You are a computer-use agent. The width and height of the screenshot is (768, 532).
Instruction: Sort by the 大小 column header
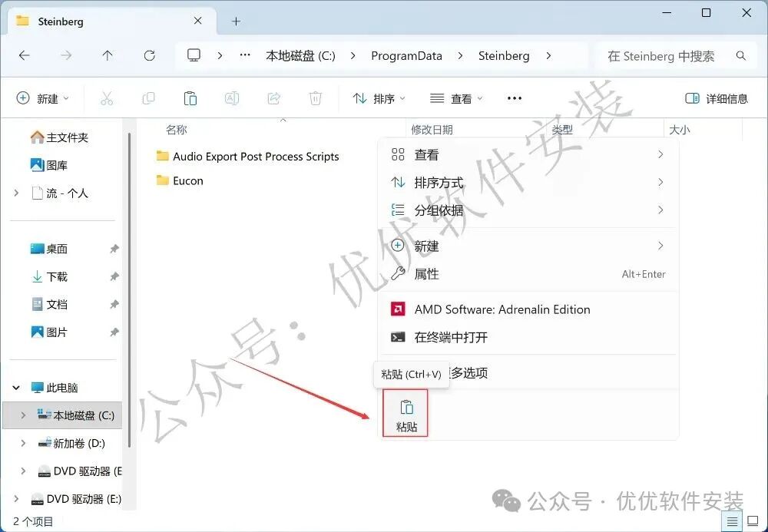pyautogui.click(x=679, y=130)
